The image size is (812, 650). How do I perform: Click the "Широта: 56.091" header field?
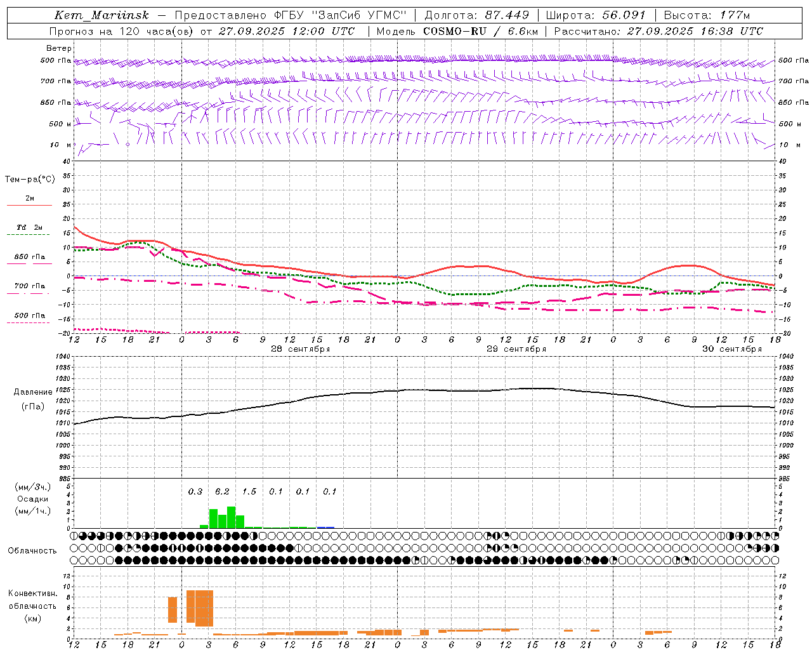[x=596, y=15]
